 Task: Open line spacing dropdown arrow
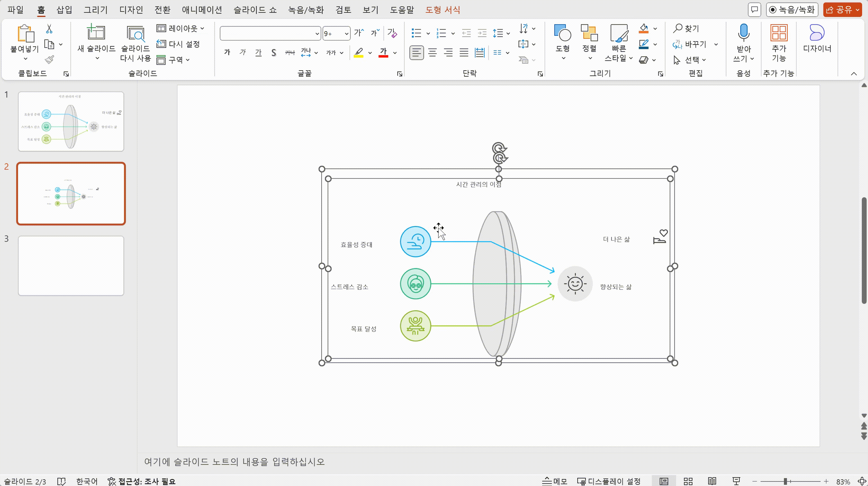click(508, 33)
